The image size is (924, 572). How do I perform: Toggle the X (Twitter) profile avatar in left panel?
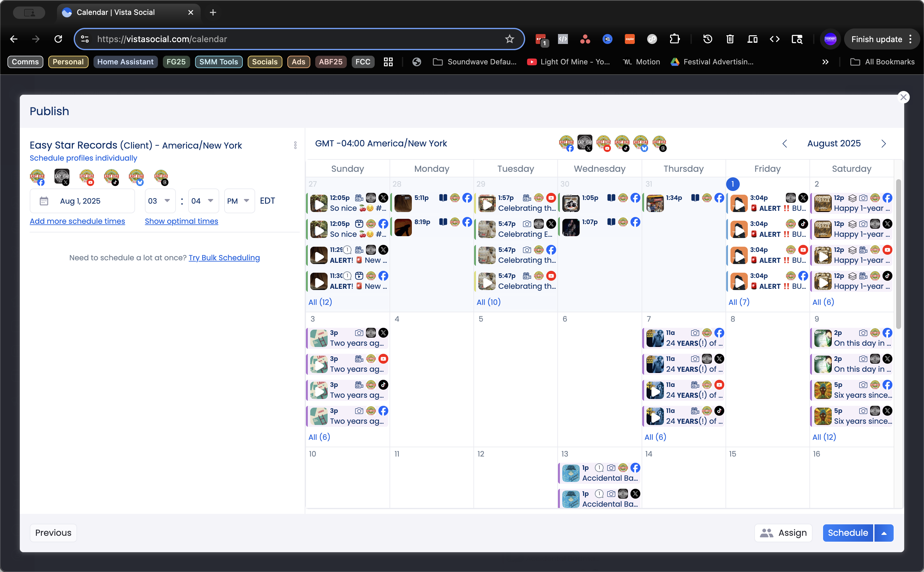pos(62,177)
